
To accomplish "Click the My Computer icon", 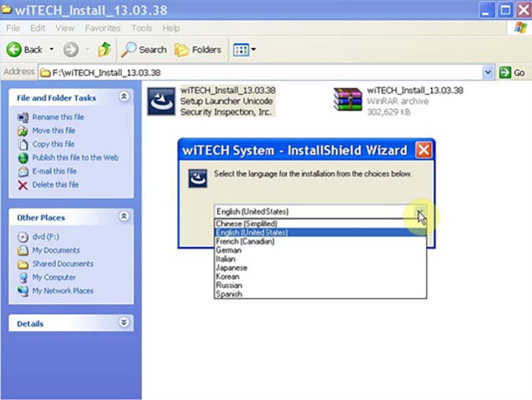I will tap(23, 278).
